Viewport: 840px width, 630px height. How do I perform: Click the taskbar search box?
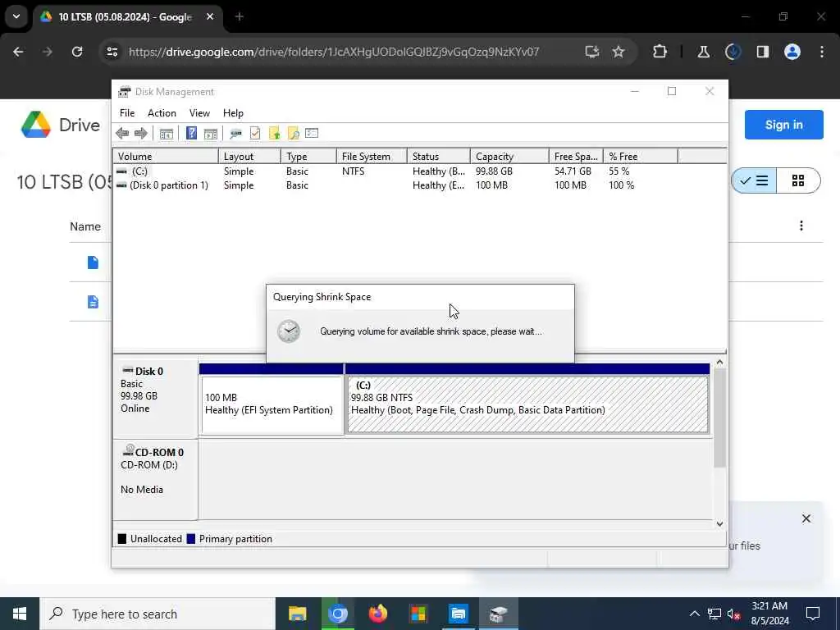point(157,614)
